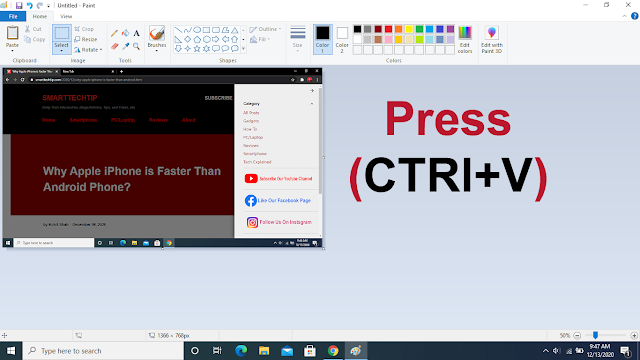The image size is (640, 360).
Task: Click the Zoom out minus button
Action: [x=577, y=336]
